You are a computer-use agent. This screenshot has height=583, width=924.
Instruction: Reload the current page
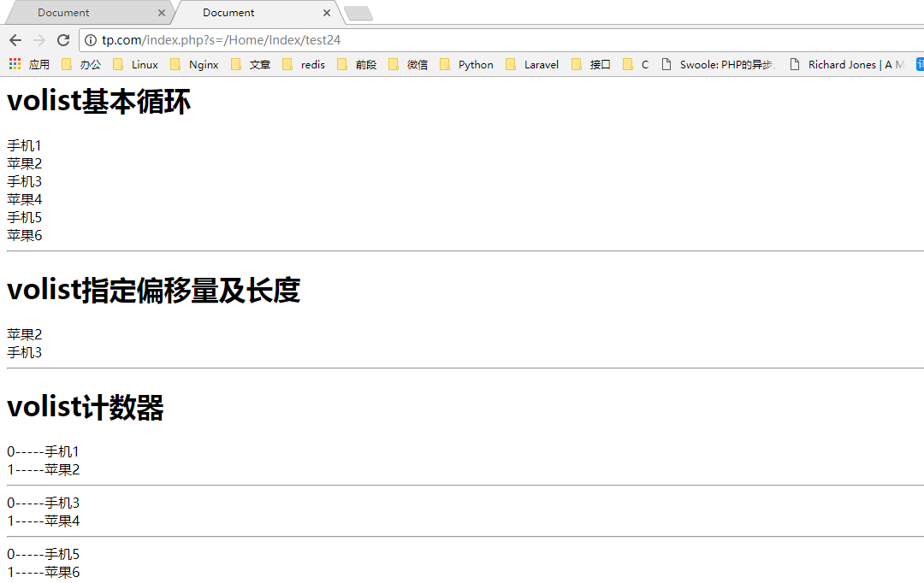[62, 40]
